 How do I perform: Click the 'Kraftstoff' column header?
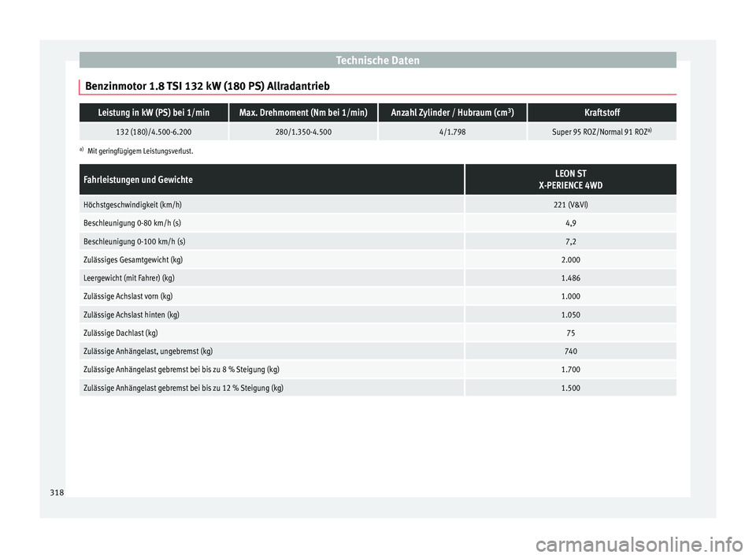point(602,113)
